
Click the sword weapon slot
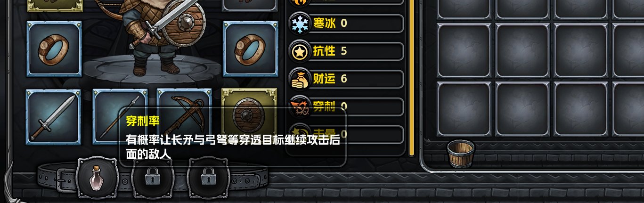(53, 117)
